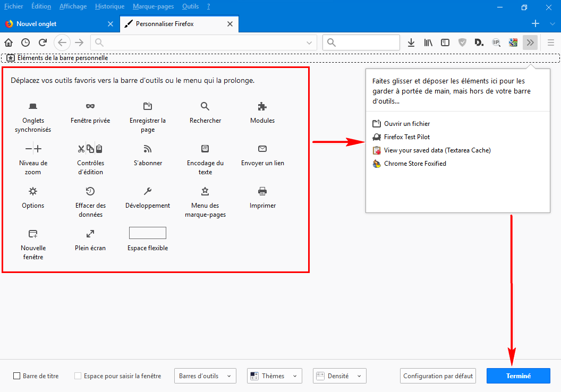
Task: Open the Thèmes dropdown
Action: [x=275, y=376]
